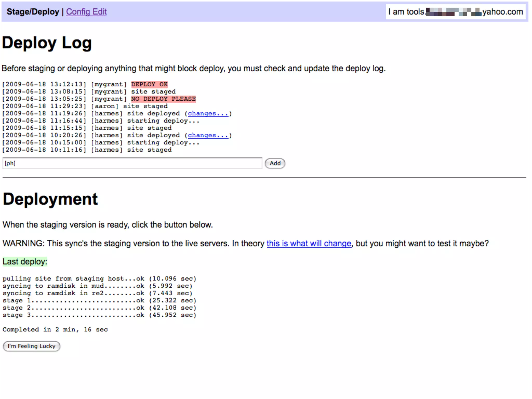This screenshot has height=399, width=532.
Task: Click the stage 3 output line
Action: (x=99, y=315)
